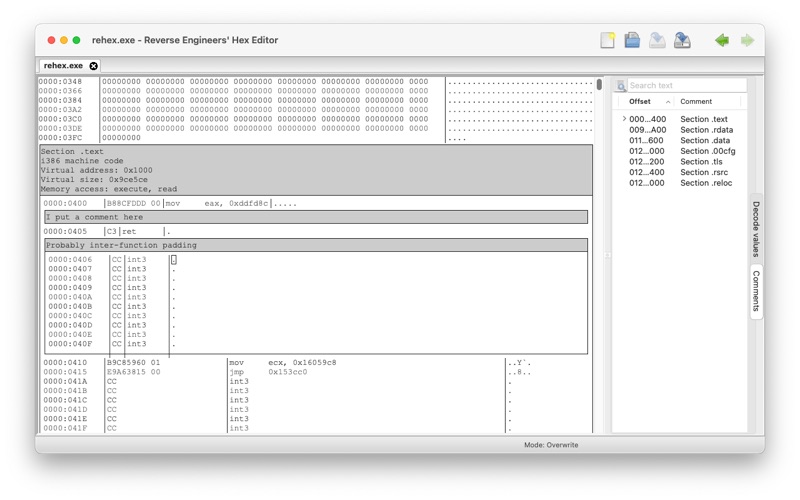This screenshot has width=800, height=500.
Task: Click the jmp 0x153cc0 instruction
Action: coord(268,372)
